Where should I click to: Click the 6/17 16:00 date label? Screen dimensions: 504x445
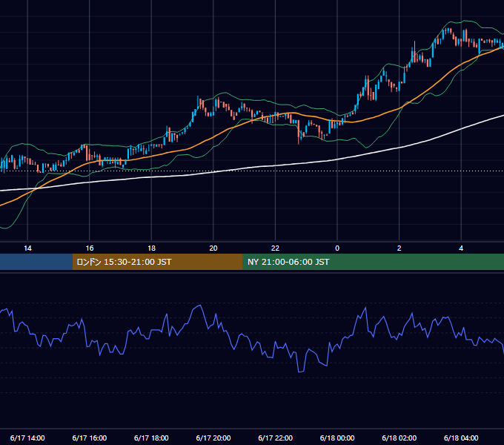click(90, 438)
